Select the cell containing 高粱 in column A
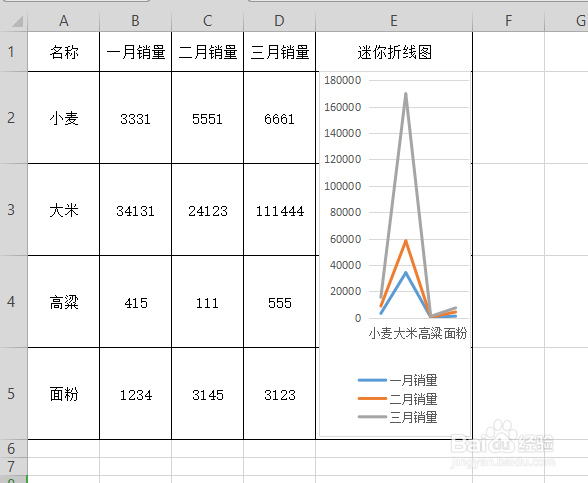This screenshot has height=483, width=588. [64, 302]
